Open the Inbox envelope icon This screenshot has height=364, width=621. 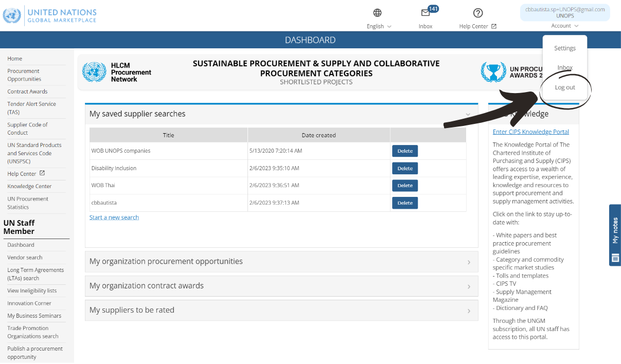425,13
